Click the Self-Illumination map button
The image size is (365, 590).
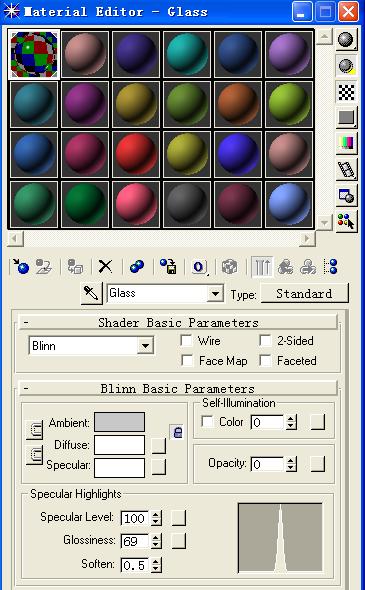(x=318, y=422)
